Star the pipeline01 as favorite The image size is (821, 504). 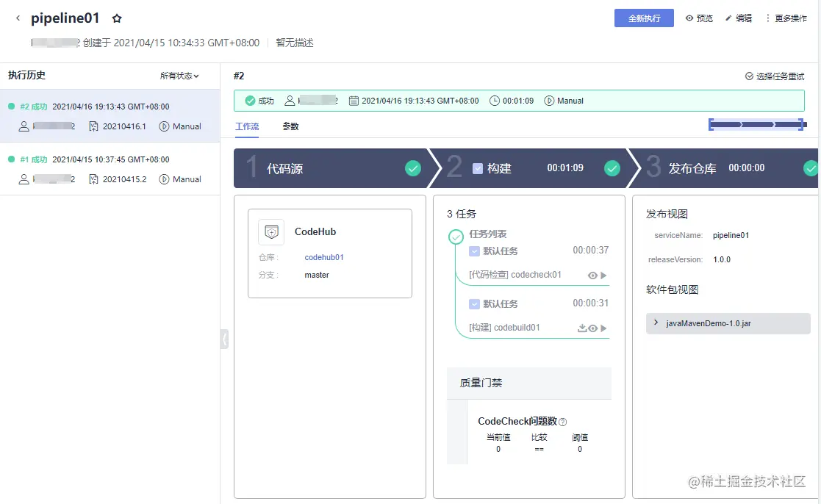(x=117, y=19)
